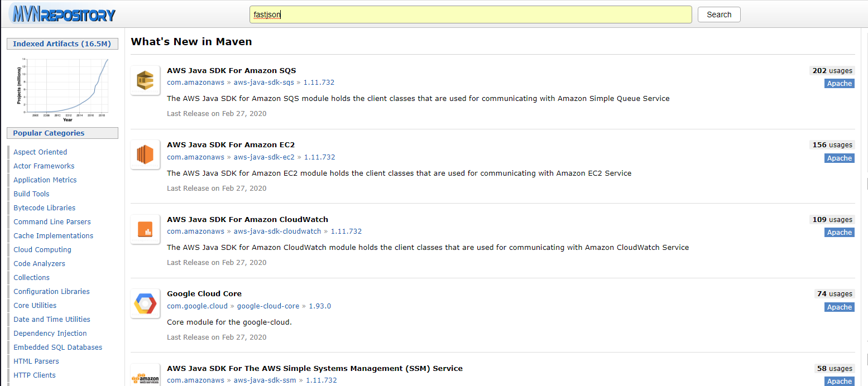Click the 202 usages badge
This screenshot has width=868, height=386.
coord(832,70)
